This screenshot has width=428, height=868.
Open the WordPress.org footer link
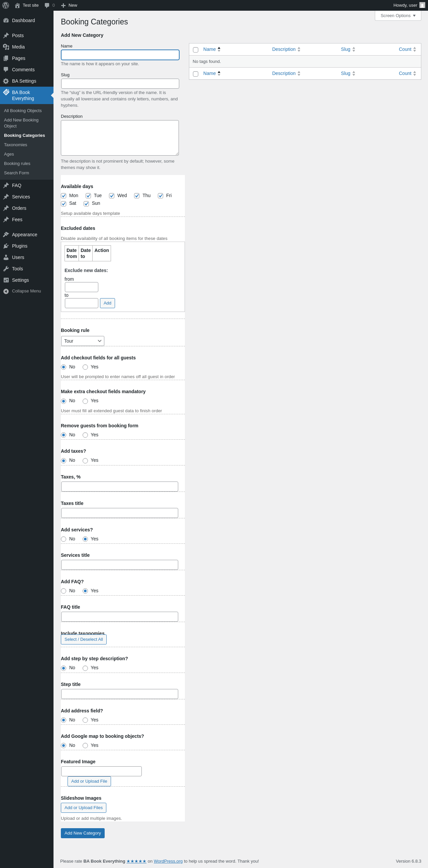[x=168, y=861]
